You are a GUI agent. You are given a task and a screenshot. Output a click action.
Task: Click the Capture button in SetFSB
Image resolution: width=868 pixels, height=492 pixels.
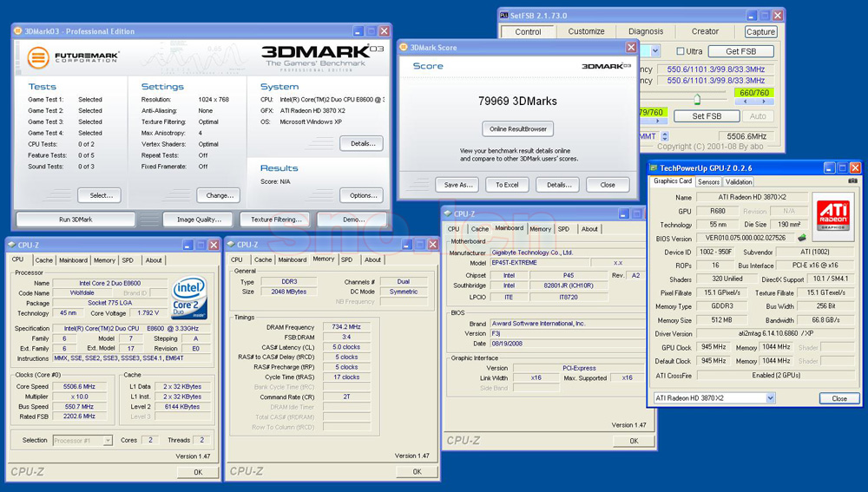tap(760, 31)
